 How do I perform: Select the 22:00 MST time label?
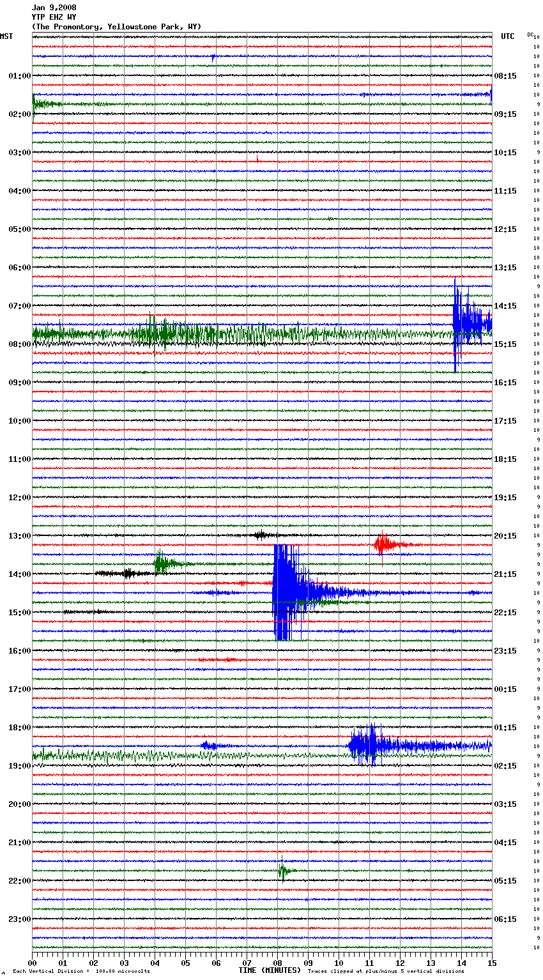click(20, 881)
